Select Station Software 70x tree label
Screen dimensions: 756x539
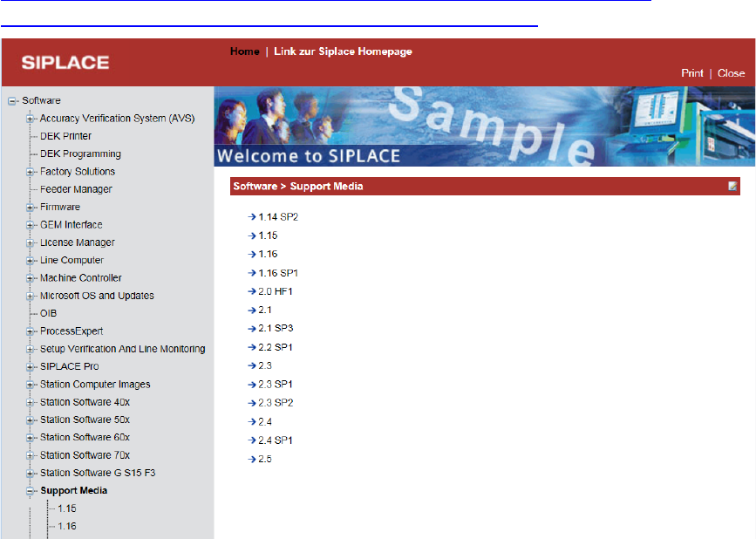tap(85, 455)
